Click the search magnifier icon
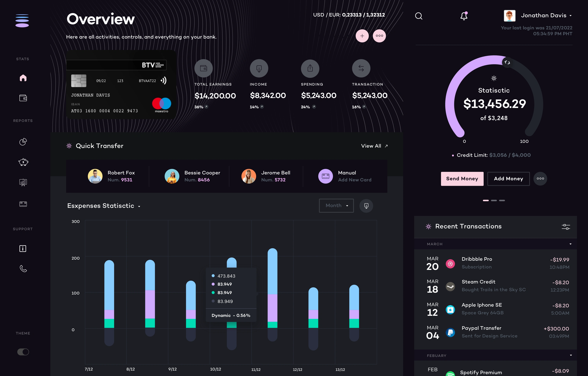The width and height of the screenshot is (588, 376). point(419,16)
